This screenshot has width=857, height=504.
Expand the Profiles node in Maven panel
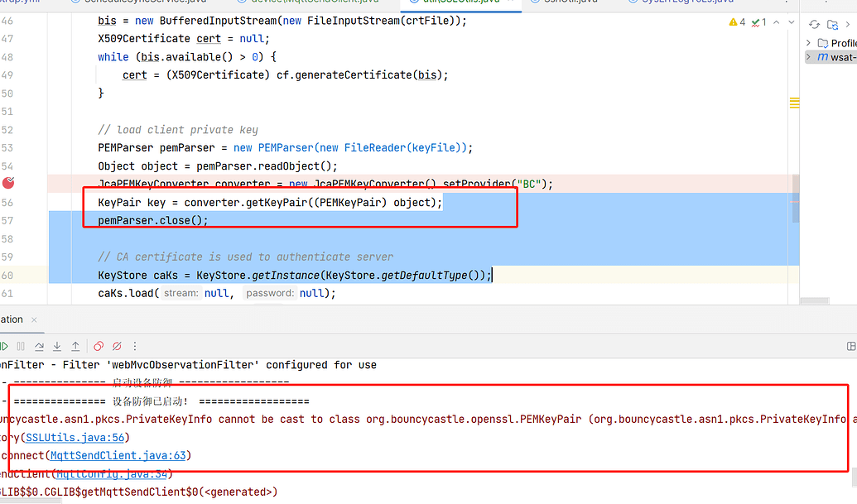click(809, 43)
